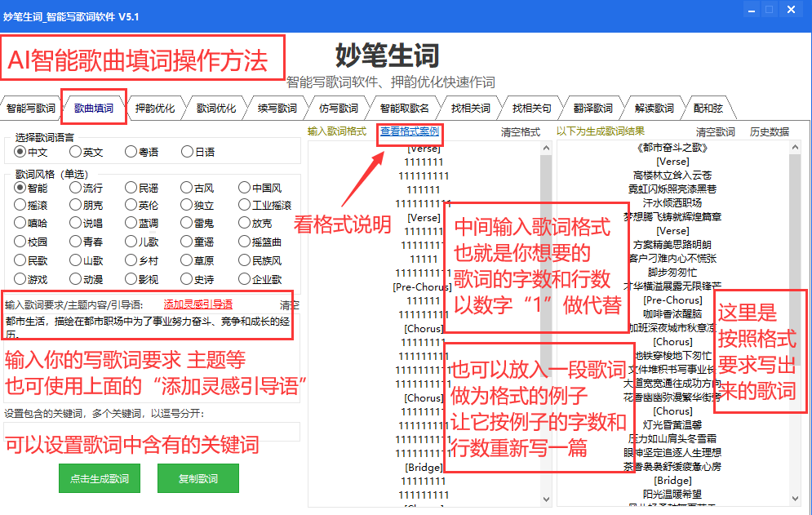Viewport: 812px width, 515px height.
Task: Minimize the 妙笔生词 window
Action: pyautogui.click(x=752, y=10)
